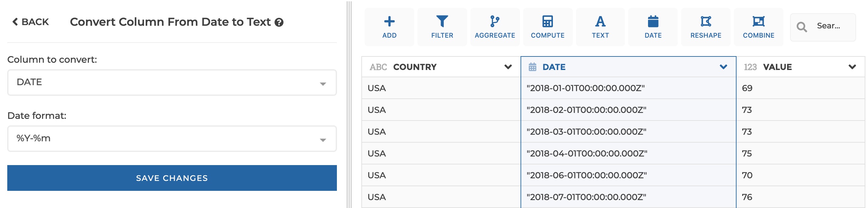The width and height of the screenshot is (868, 208).
Task: Click the panel divider handle
Action: tap(349, 104)
